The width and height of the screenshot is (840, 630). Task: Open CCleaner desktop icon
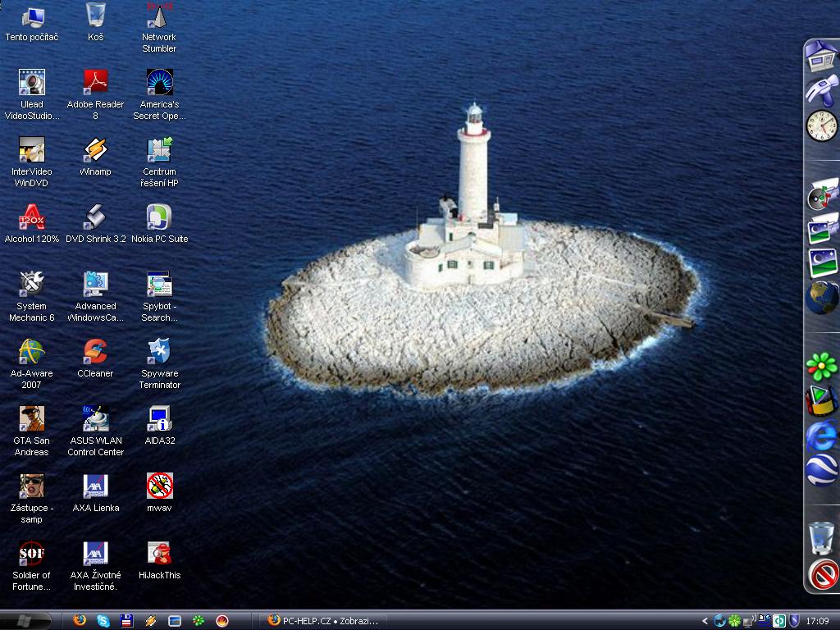pos(95,352)
